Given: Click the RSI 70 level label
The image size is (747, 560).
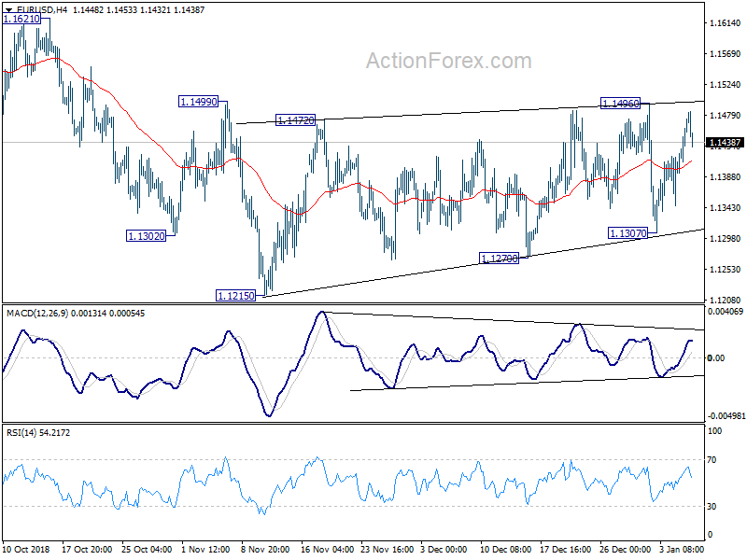Looking at the screenshot, I should (x=712, y=460).
